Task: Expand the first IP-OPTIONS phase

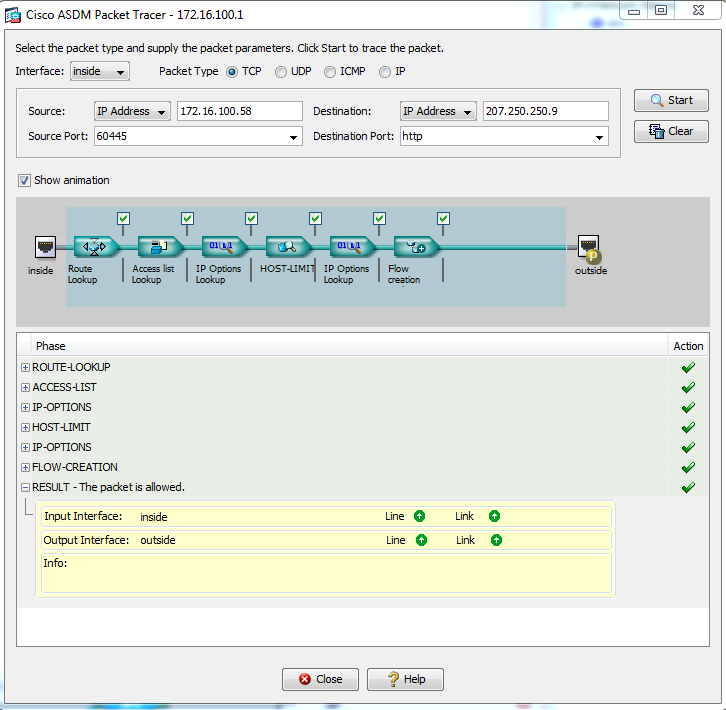Action: (x=25, y=407)
